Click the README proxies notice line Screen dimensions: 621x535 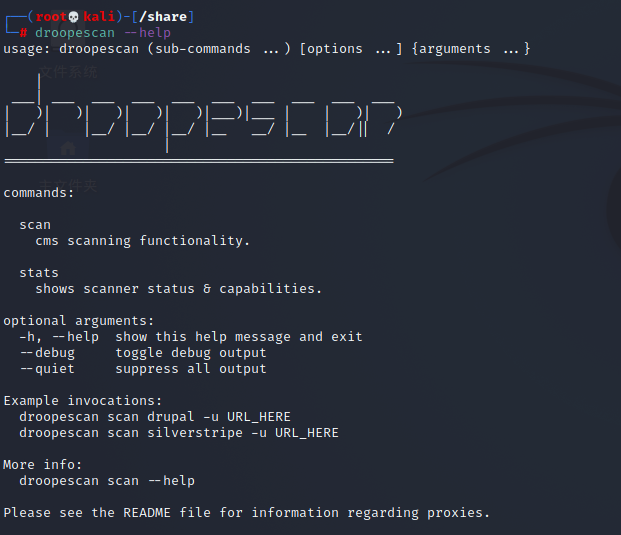(246, 513)
